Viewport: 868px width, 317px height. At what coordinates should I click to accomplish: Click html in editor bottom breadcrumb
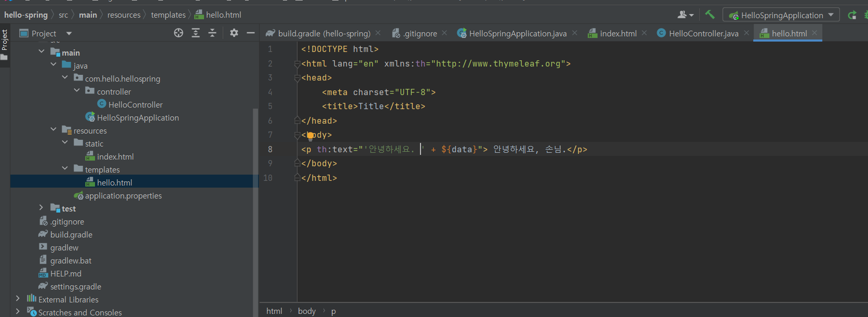tap(274, 311)
